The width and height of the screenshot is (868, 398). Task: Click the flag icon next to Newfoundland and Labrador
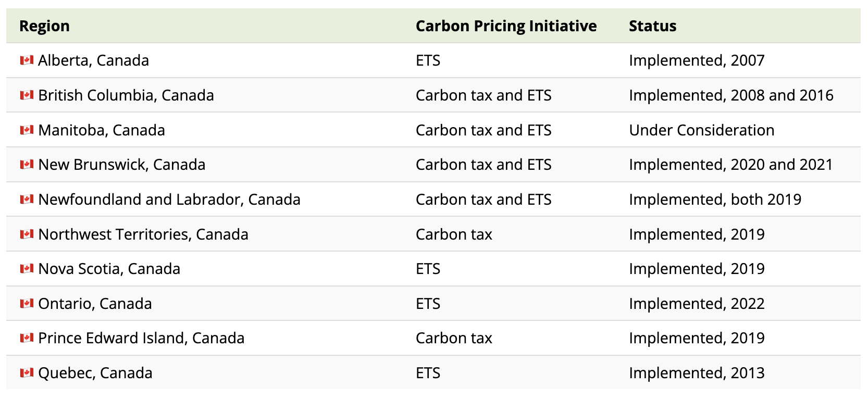tap(27, 200)
